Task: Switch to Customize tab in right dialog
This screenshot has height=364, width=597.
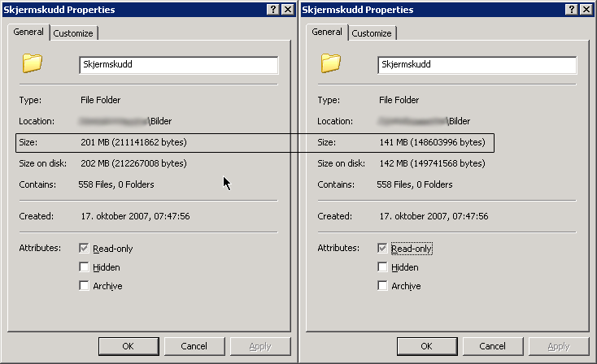Action: (372, 33)
